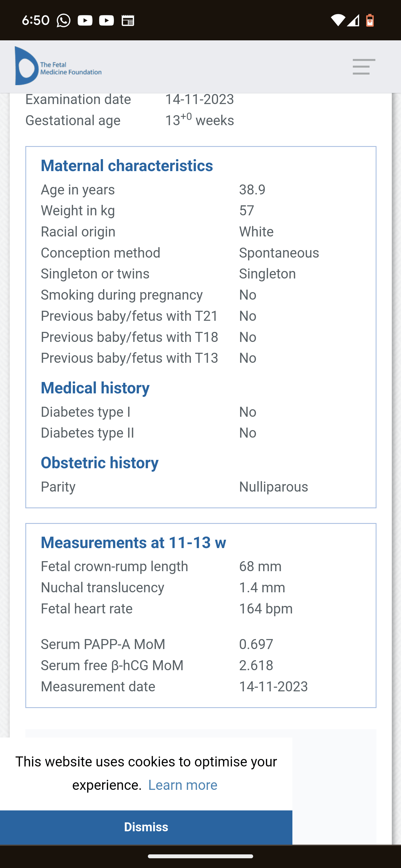Open the hamburger navigation menu

pyautogui.click(x=364, y=67)
